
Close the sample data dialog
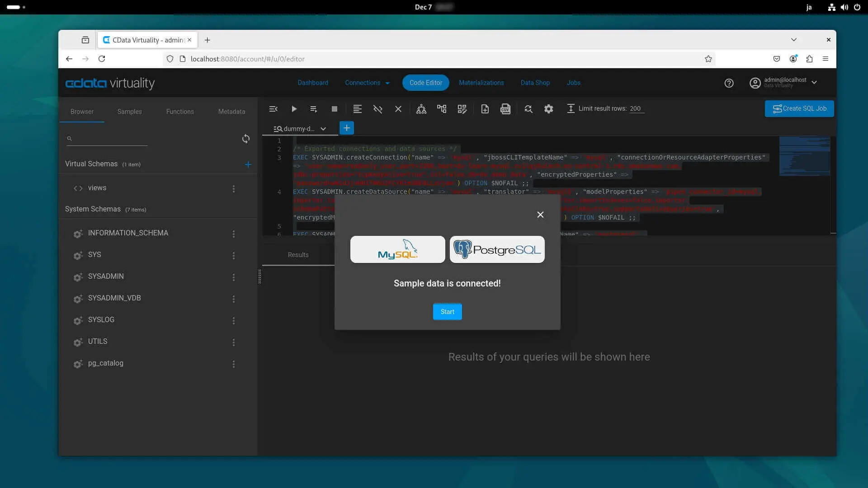point(540,215)
